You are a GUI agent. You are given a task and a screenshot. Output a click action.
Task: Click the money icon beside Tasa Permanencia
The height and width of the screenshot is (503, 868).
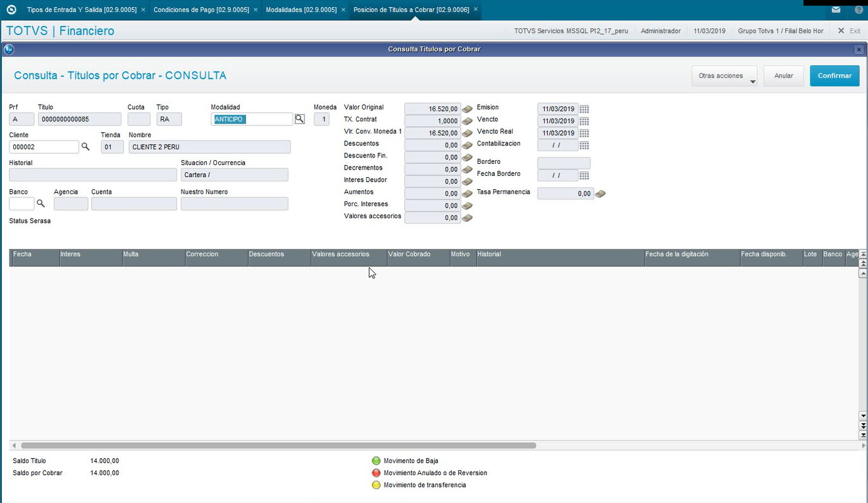(600, 194)
